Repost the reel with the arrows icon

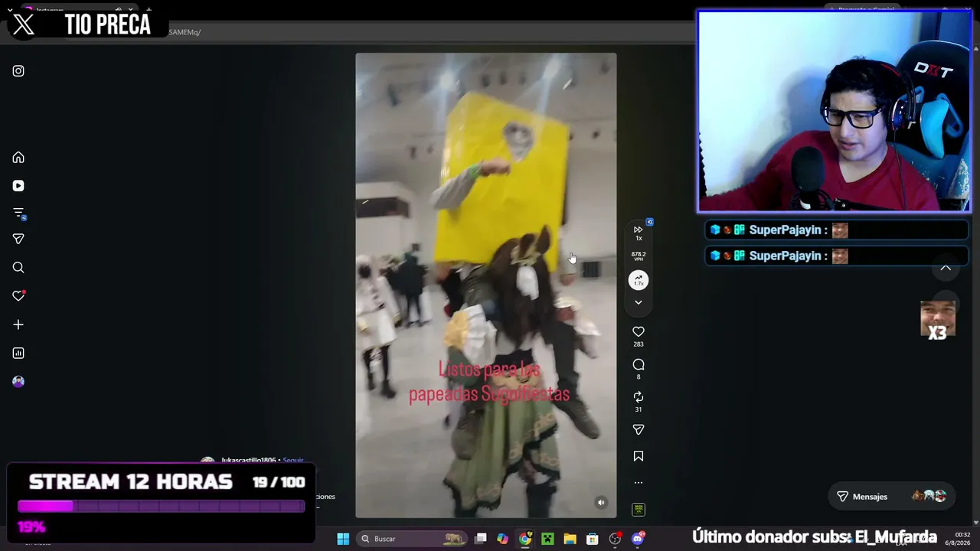(639, 396)
